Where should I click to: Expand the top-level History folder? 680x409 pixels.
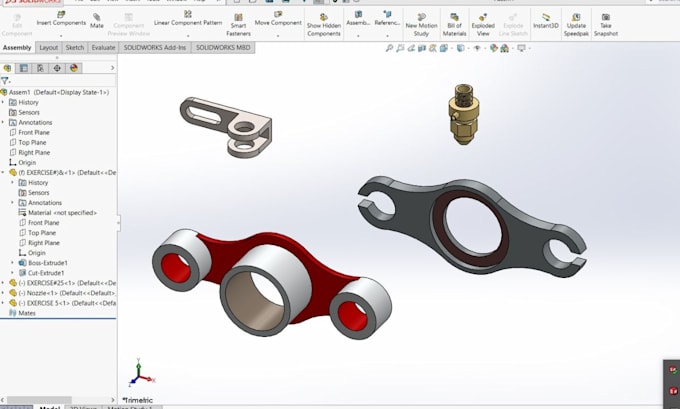pos(3,102)
